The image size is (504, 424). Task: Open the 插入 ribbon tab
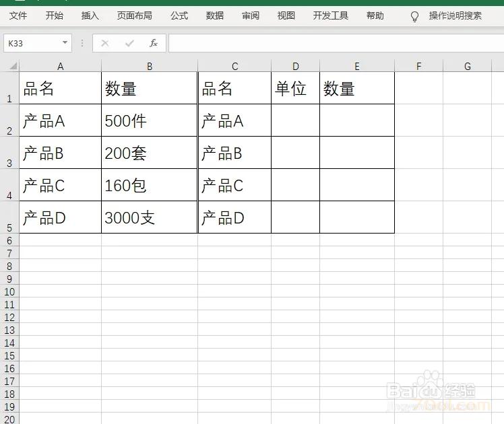tap(90, 15)
